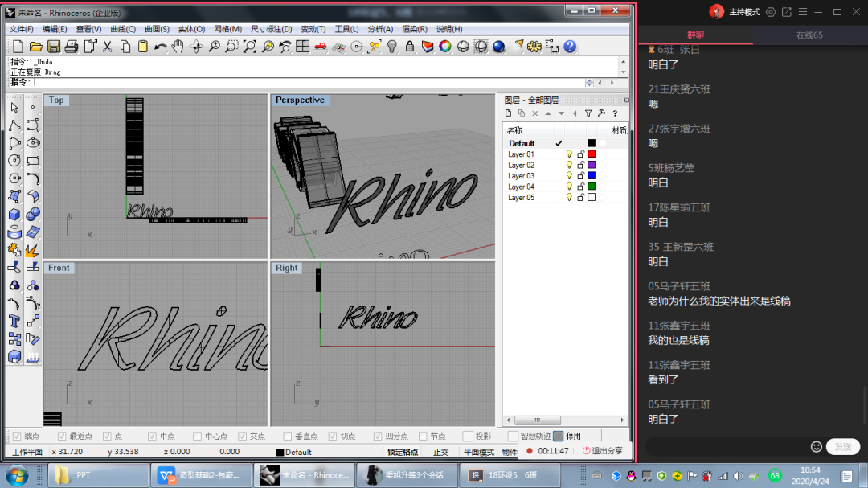Click the layer filter funnel icon
Viewport: 868px width, 488px height.
click(588, 113)
